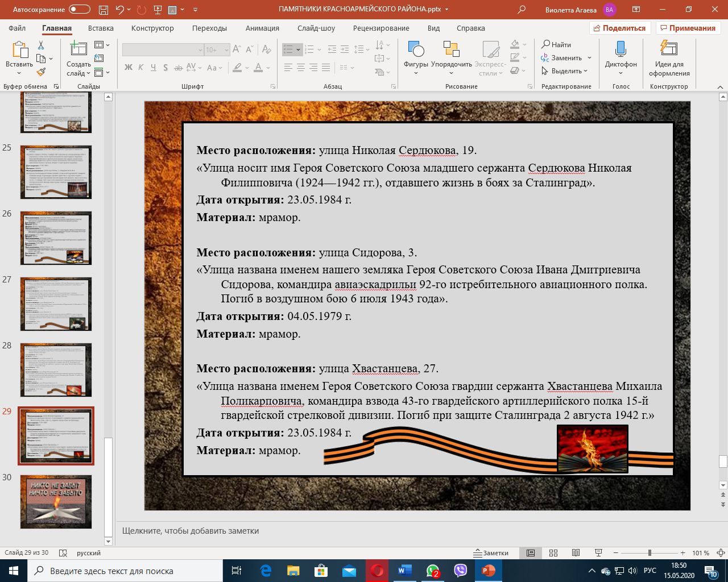
Task: Open the Animation tab
Action: (262, 28)
